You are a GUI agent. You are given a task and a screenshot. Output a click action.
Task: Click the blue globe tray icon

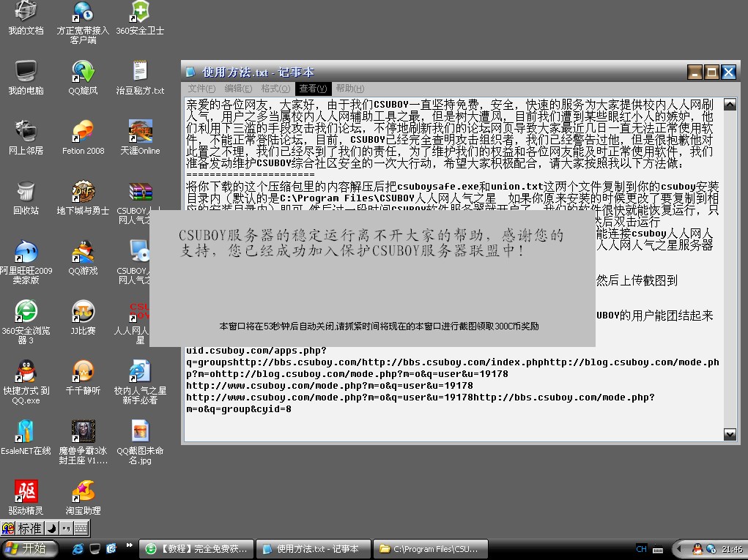(711, 549)
